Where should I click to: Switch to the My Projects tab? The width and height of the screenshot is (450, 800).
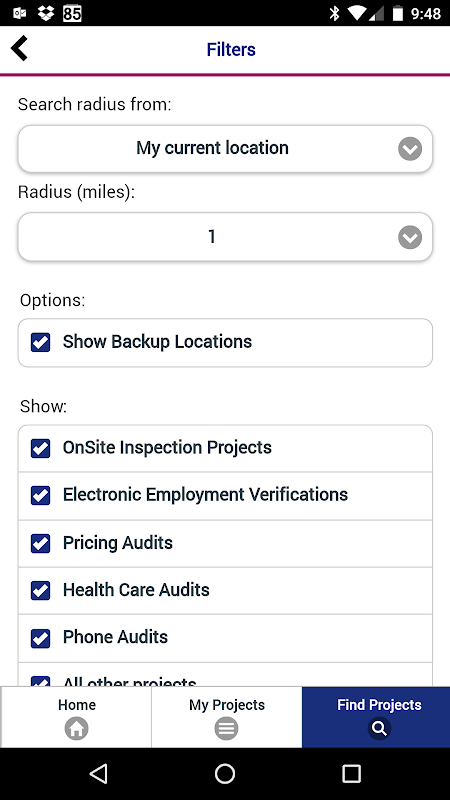pyautogui.click(x=227, y=717)
